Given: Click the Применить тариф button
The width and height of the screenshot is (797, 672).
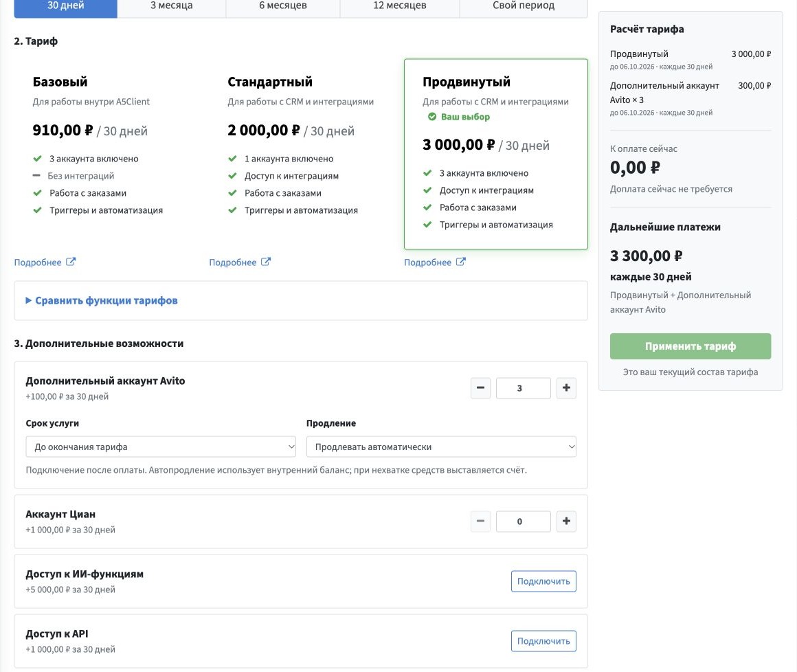Looking at the screenshot, I should coord(691,346).
